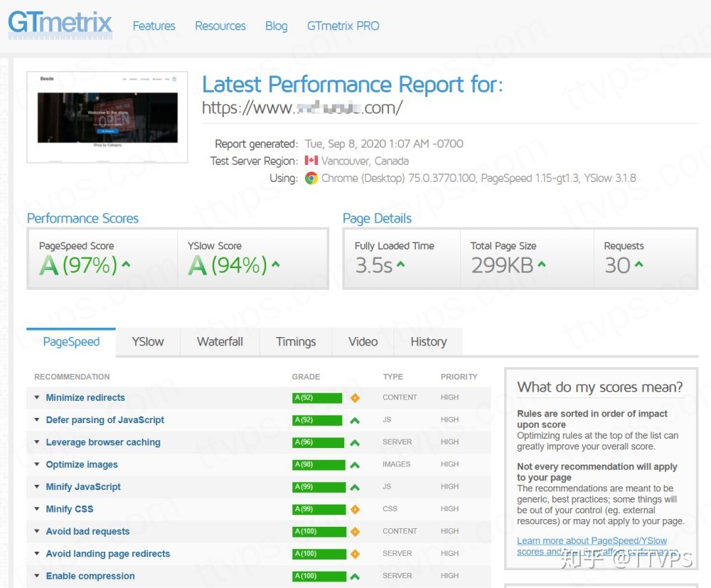Click the Canada flag icon
Screen dimensions: 711x588
pyautogui.click(x=311, y=161)
